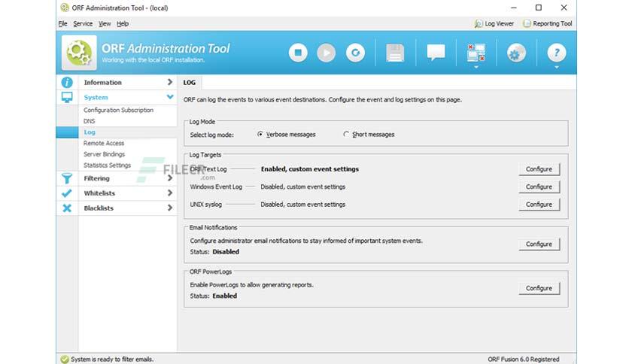Open settings gear icon in toolbar
This screenshot has width=629, height=364.
pyautogui.click(x=516, y=53)
